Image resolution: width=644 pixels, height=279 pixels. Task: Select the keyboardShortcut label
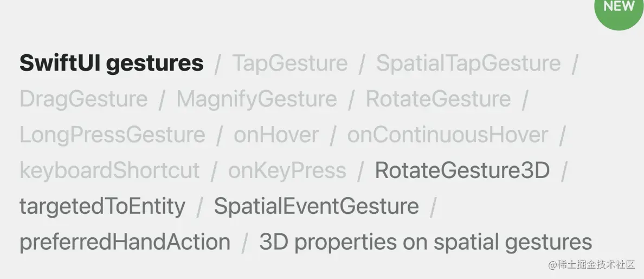tap(110, 171)
